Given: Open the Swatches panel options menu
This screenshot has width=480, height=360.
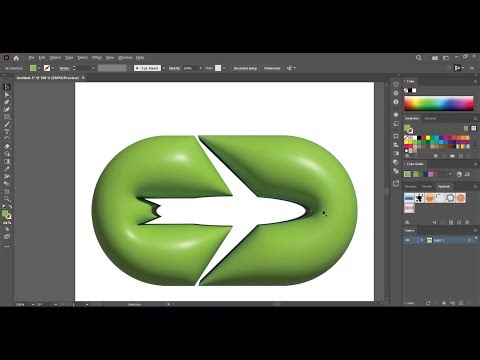Looking at the screenshot, I should click(476, 118).
